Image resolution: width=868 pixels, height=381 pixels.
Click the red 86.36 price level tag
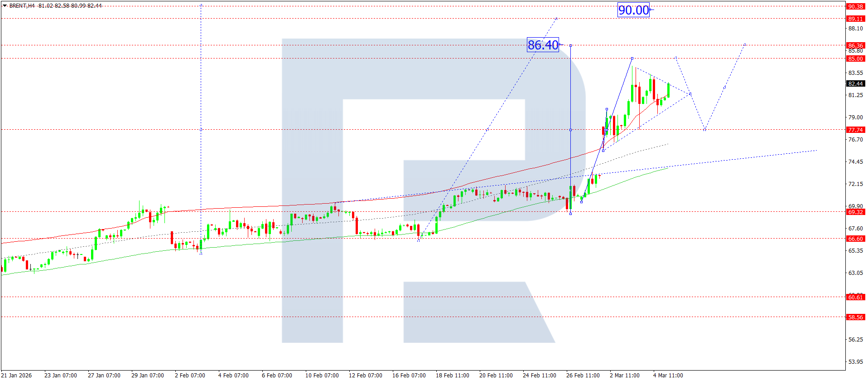pyautogui.click(x=855, y=45)
